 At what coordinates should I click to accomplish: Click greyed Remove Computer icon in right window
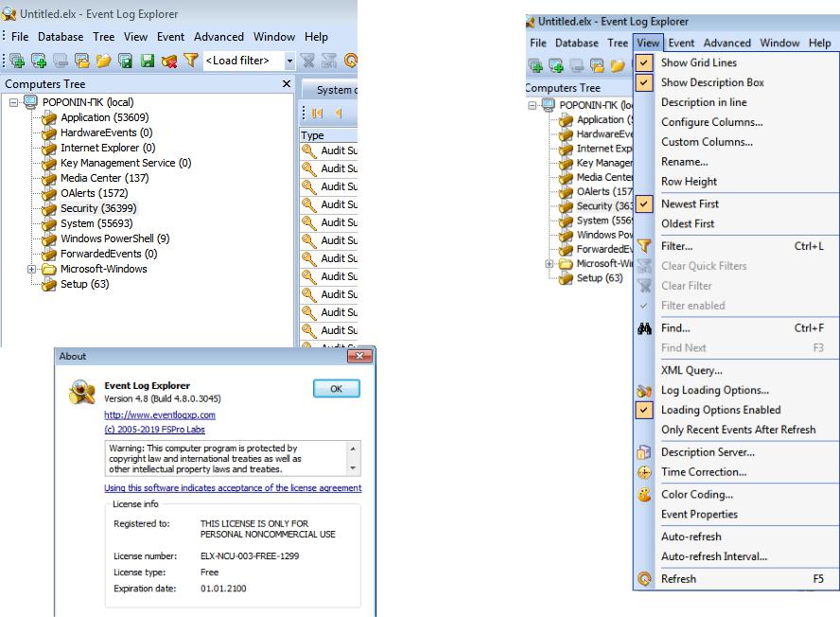(576, 65)
